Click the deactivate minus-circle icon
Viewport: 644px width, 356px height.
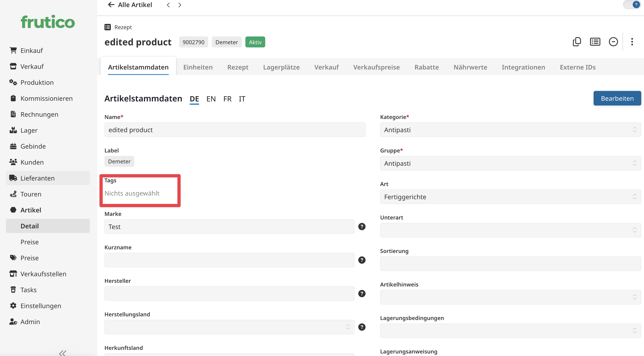[613, 42]
